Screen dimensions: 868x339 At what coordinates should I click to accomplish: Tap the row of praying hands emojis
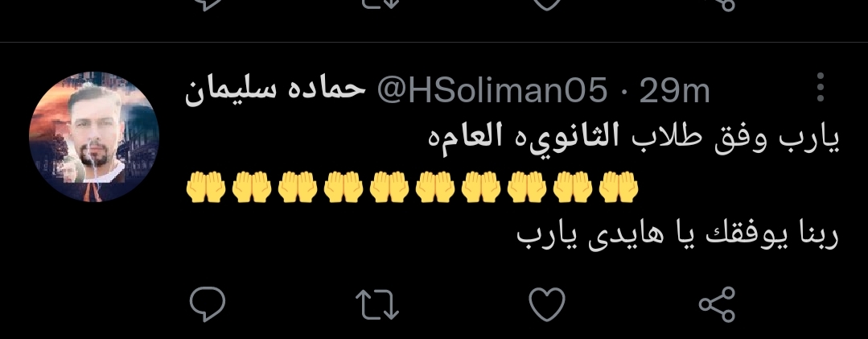412,187
